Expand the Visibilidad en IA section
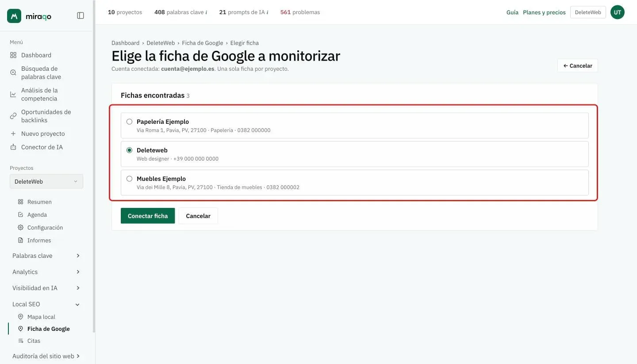 pyautogui.click(x=46, y=288)
